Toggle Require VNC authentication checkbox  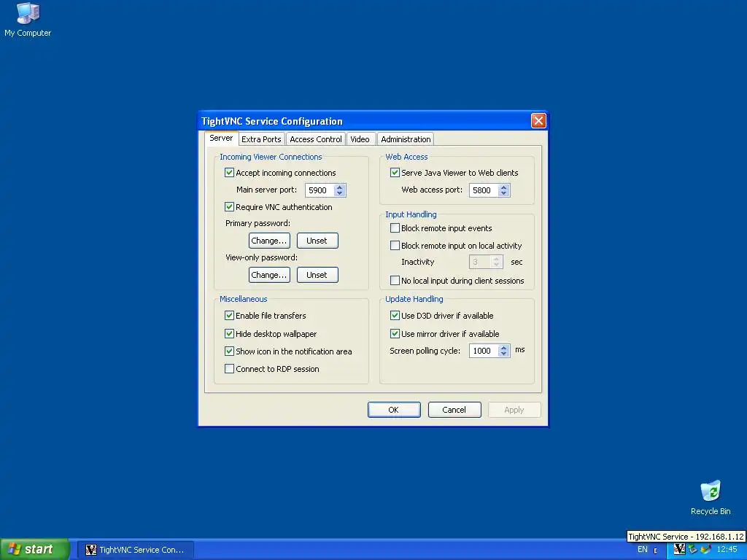point(229,206)
